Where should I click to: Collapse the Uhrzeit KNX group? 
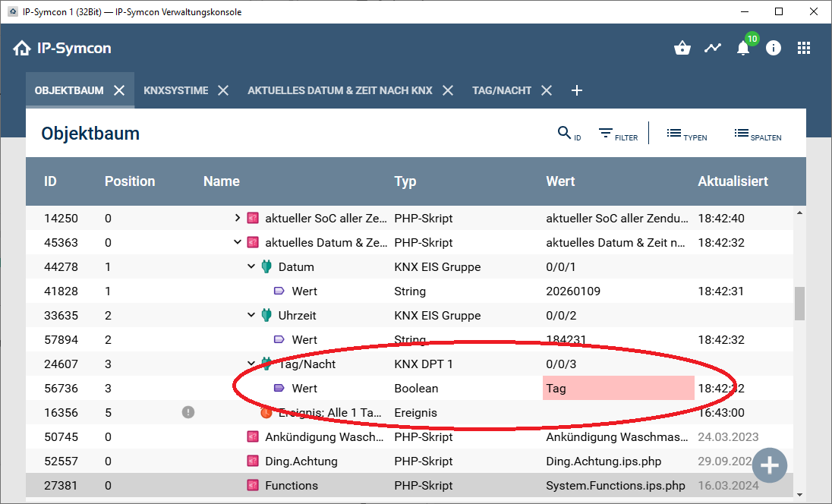click(251, 315)
